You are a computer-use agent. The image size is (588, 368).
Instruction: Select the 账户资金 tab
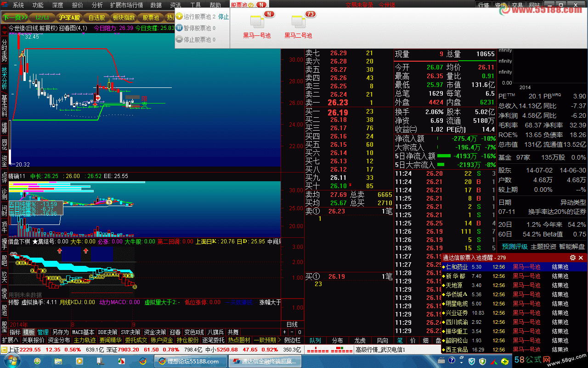(162, 340)
